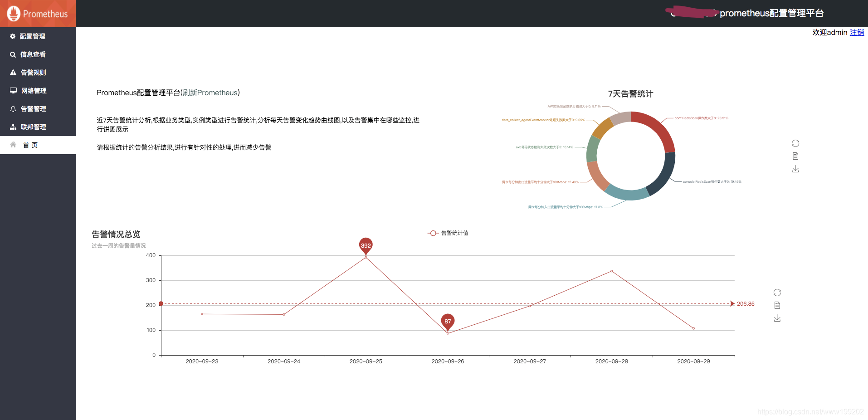Click the 网卡每分钟入口流量 17.3% label
This screenshot has height=420, width=868.
click(566, 207)
